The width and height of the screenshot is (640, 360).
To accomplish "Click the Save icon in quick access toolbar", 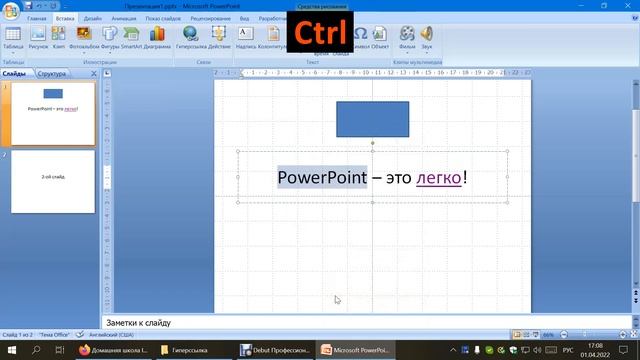I will coord(28,6).
